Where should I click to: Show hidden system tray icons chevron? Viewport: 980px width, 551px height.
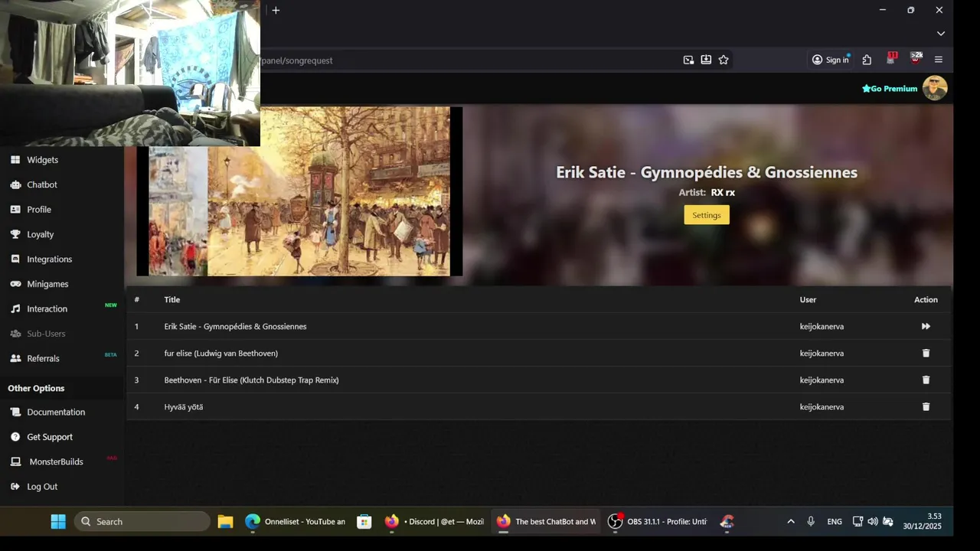point(791,521)
